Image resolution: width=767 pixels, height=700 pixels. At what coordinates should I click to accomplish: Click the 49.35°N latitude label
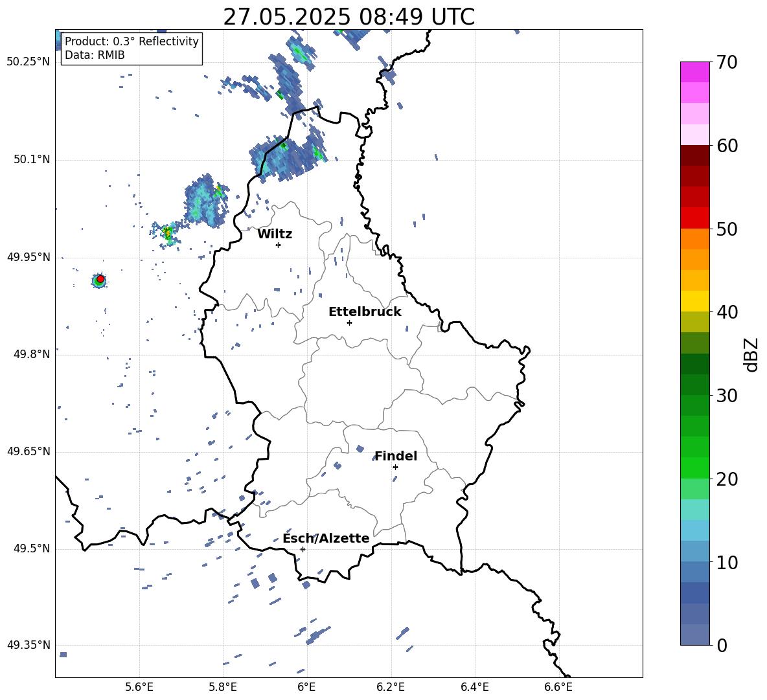[29, 645]
